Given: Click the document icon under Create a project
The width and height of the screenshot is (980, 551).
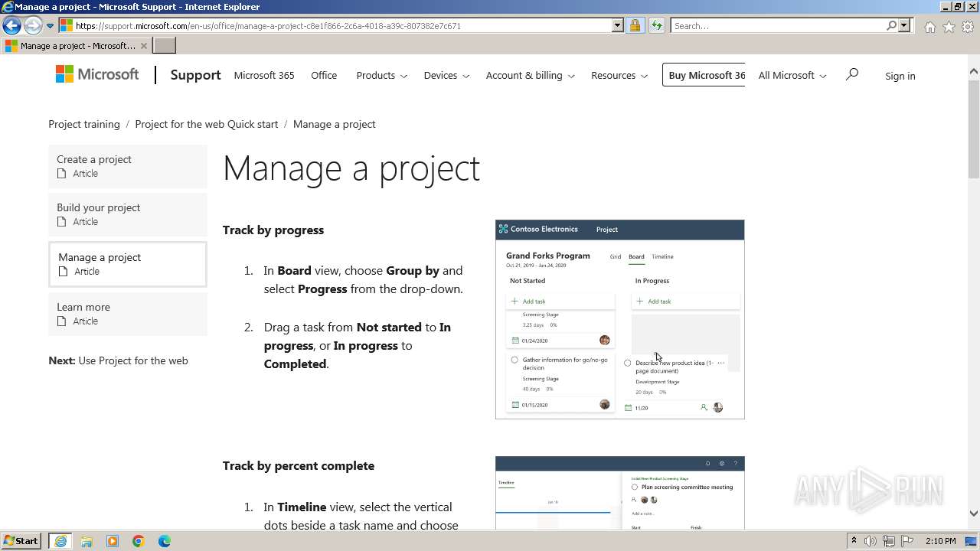Looking at the screenshot, I should click(x=63, y=174).
